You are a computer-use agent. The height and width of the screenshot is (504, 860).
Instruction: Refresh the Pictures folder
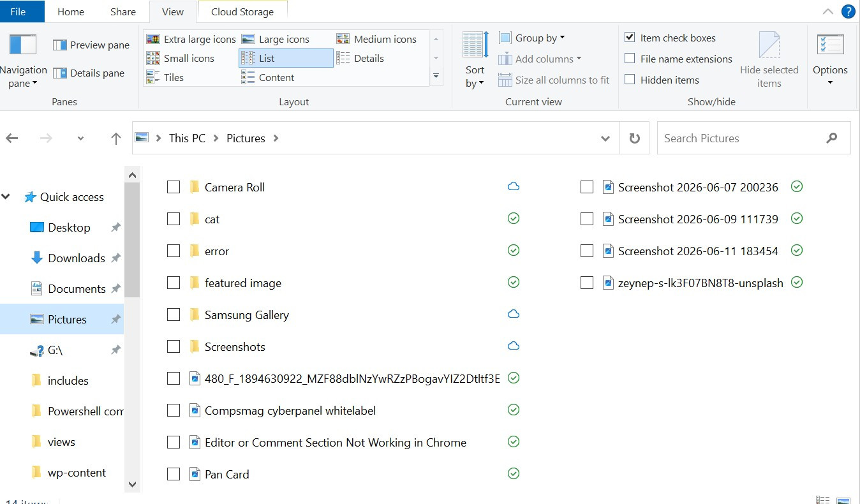click(x=634, y=138)
